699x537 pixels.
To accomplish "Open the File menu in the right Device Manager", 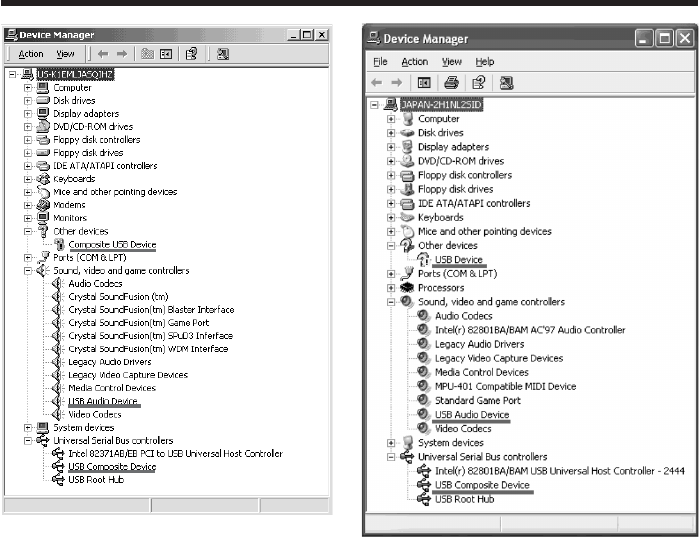I will click(x=380, y=61).
